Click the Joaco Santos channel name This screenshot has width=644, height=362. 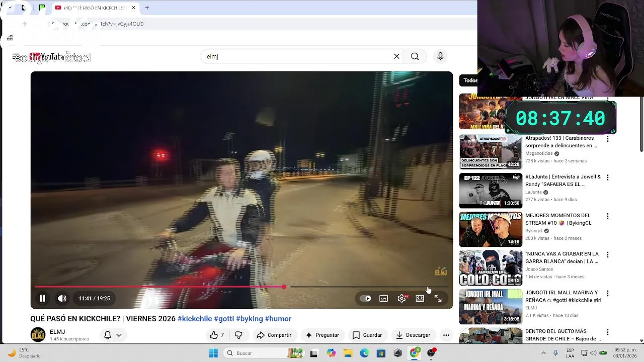click(x=539, y=269)
